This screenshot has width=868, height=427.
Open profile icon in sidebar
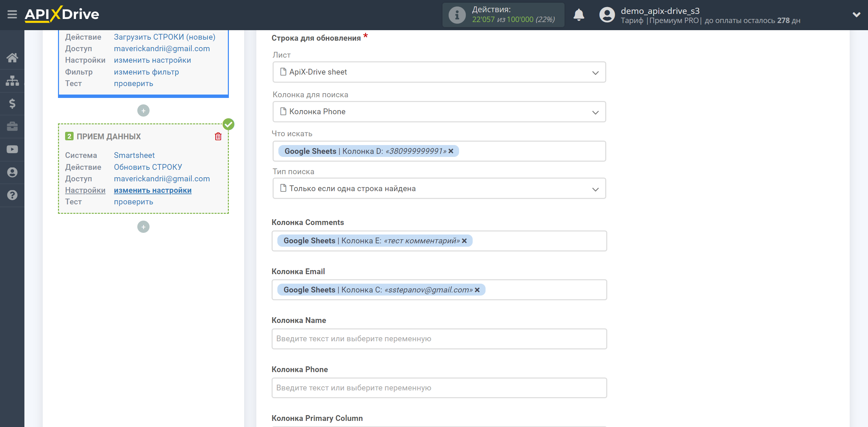click(x=12, y=172)
